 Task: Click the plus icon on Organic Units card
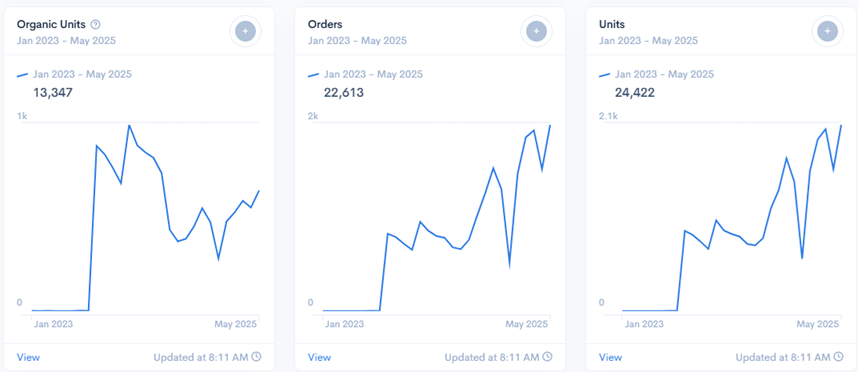[x=245, y=32]
